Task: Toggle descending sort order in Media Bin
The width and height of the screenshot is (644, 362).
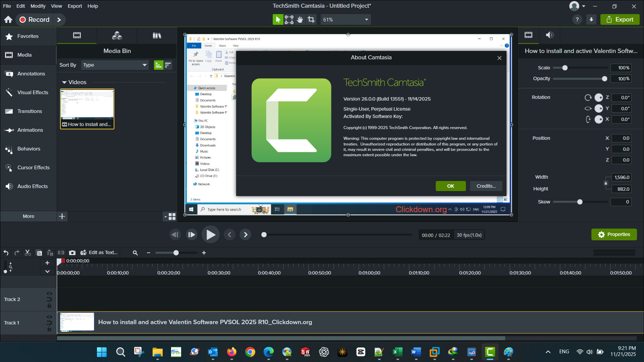Action: click(x=168, y=65)
